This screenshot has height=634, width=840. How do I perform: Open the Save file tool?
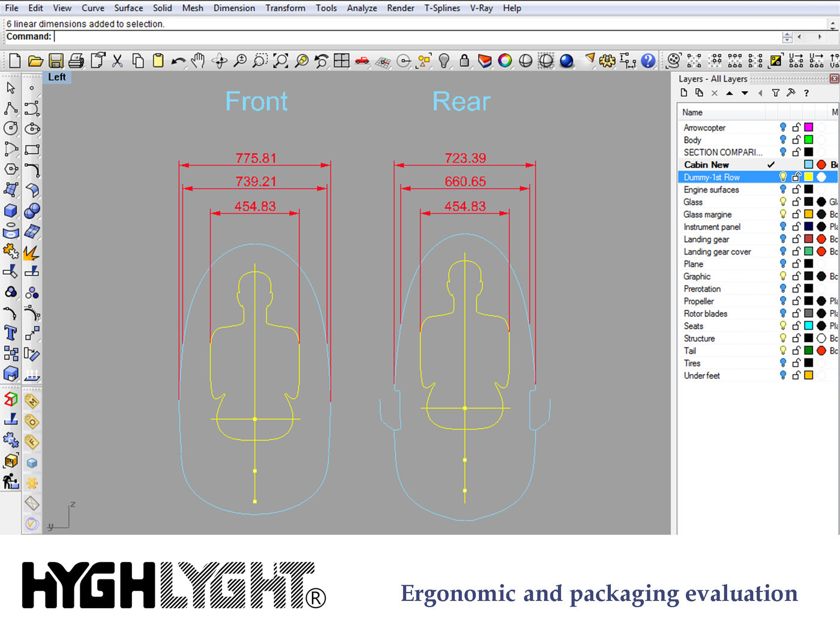click(56, 61)
